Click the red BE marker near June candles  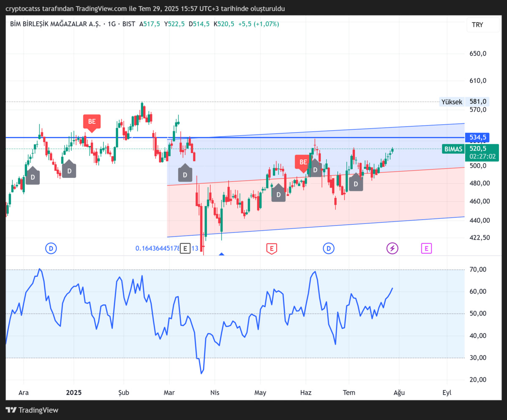tap(303, 163)
